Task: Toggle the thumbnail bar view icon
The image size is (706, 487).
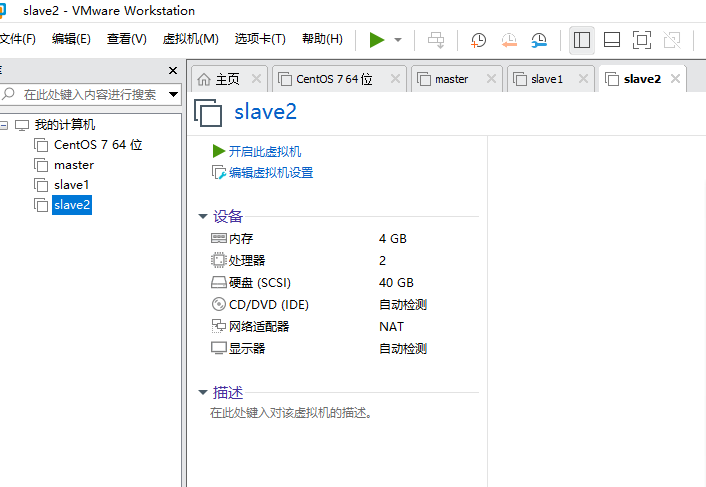Action: click(x=612, y=40)
